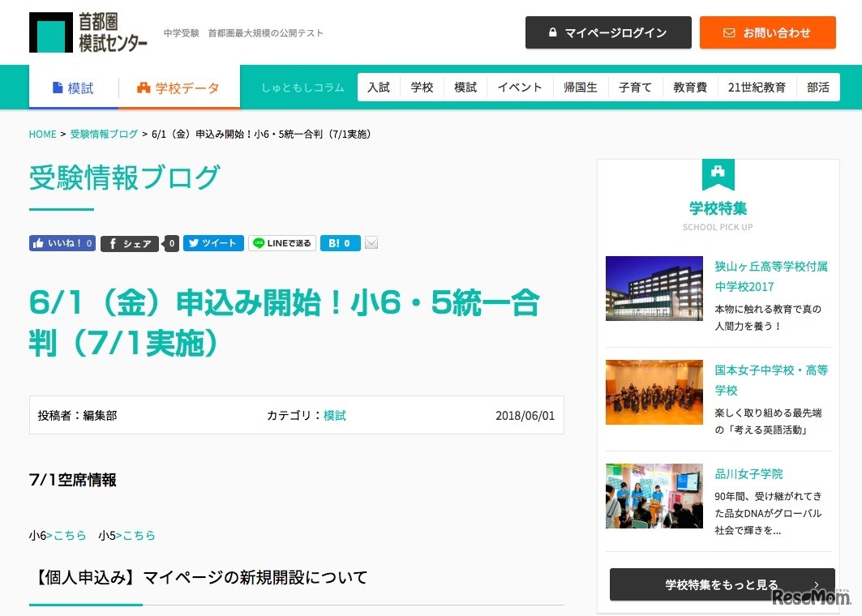
Task: Click the Hatena B! bookmark icon
Action: 332,242
